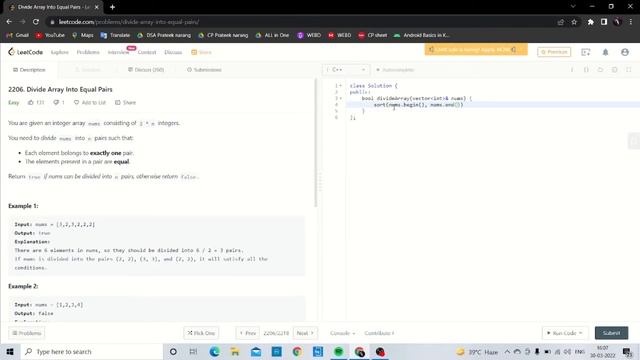The width and height of the screenshot is (640, 360).
Task: Select the Easy difficulty label
Action: point(13,102)
